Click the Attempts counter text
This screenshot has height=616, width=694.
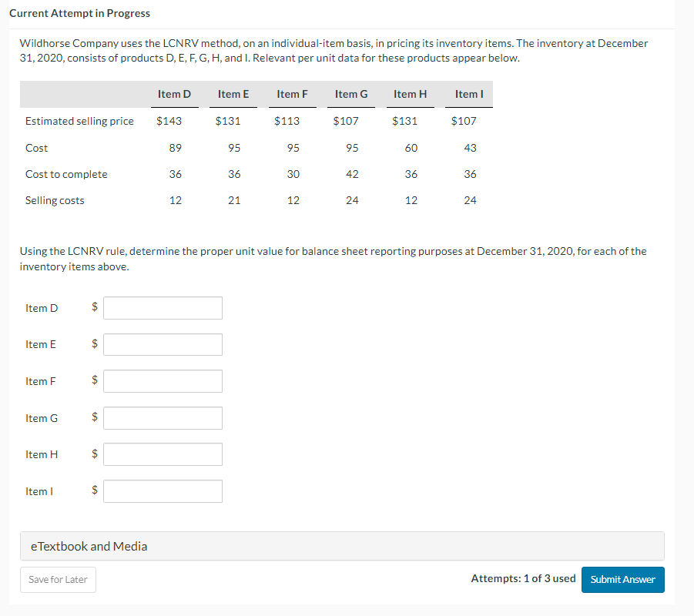[x=523, y=578]
